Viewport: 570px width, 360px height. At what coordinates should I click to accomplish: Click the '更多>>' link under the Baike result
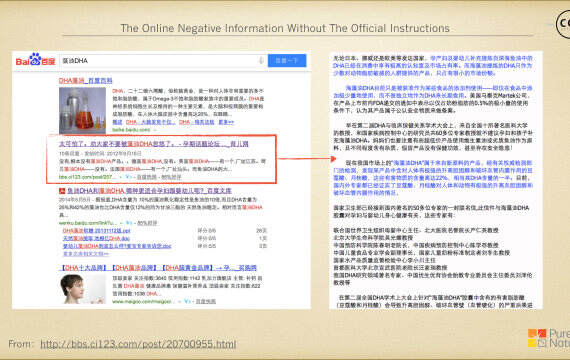226,122
